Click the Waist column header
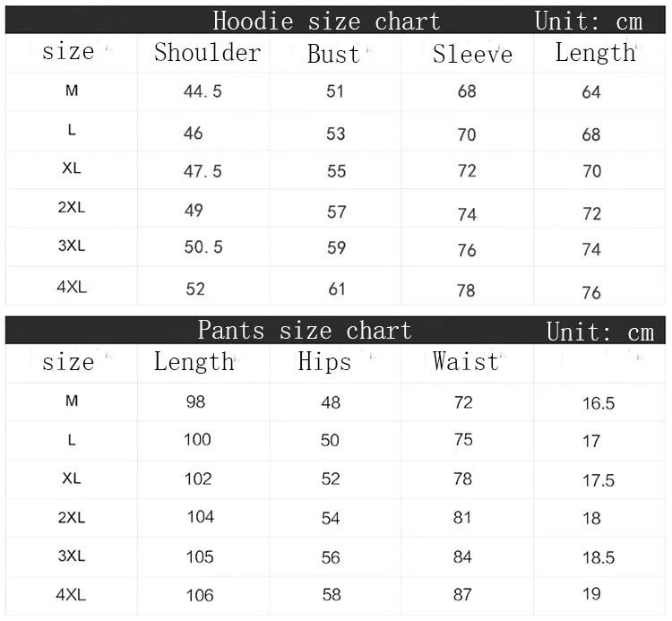This screenshot has width=672, height=621. point(466,361)
